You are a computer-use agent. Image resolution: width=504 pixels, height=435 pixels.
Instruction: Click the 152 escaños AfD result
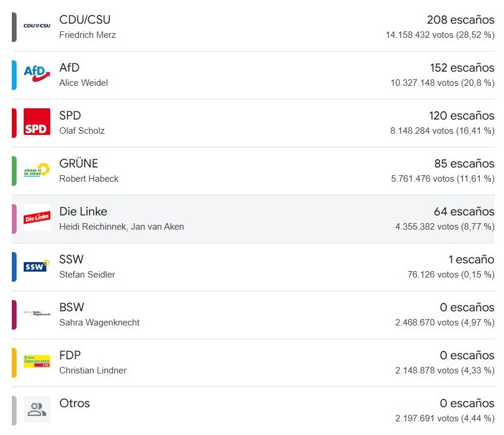462,68
